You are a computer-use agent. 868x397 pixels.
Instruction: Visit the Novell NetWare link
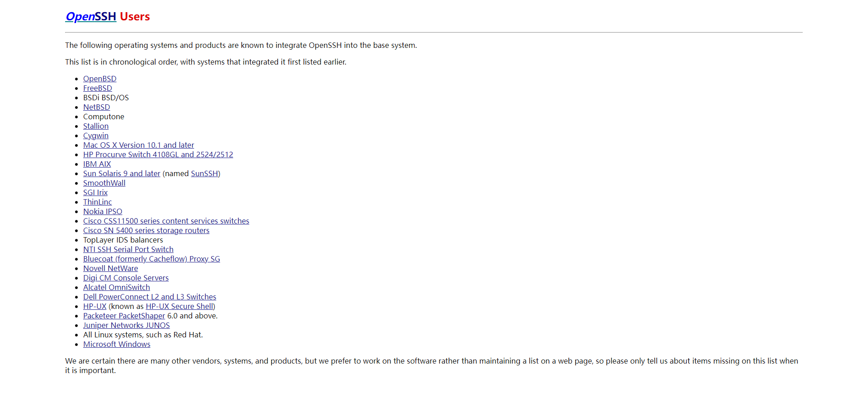[110, 268]
